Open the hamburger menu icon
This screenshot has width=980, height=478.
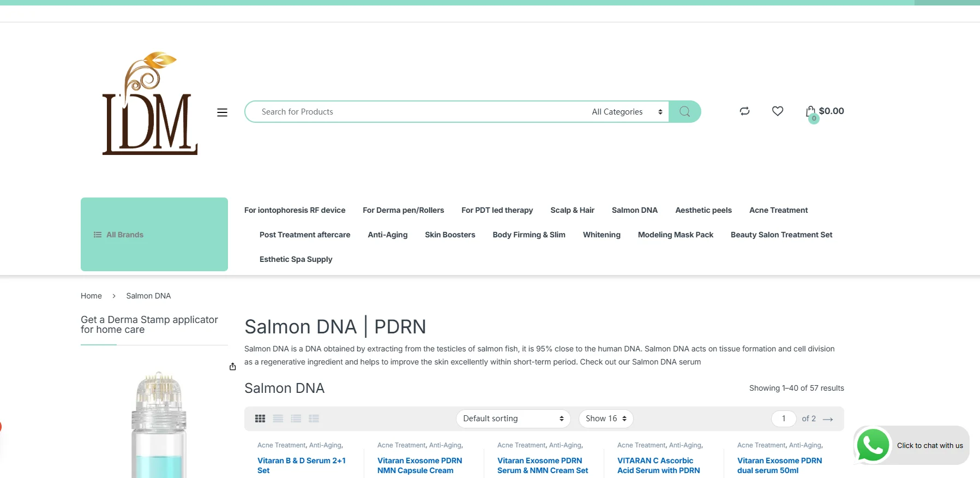[x=222, y=112]
